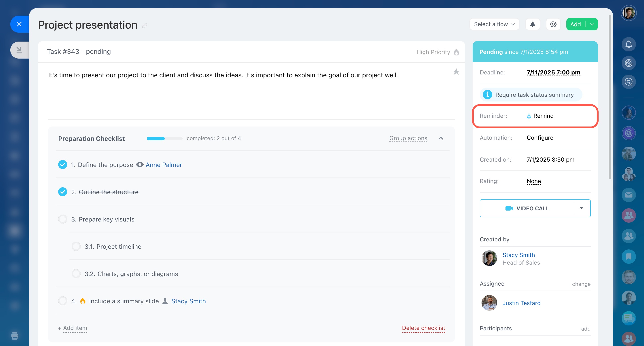Open the chat search bubble icon in sidebar
644x346 pixels.
click(x=628, y=82)
